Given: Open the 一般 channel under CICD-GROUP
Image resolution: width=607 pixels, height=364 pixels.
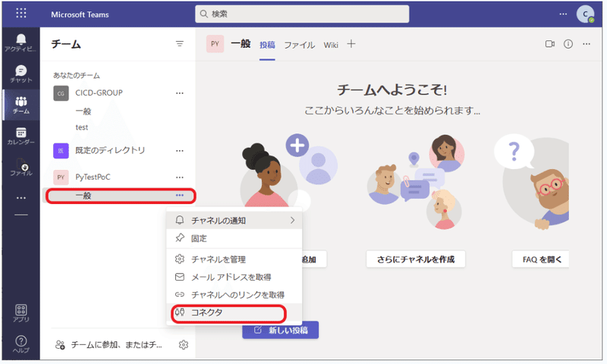Looking at the screenshot, I should pyautogui.click(x=83, y=111).
